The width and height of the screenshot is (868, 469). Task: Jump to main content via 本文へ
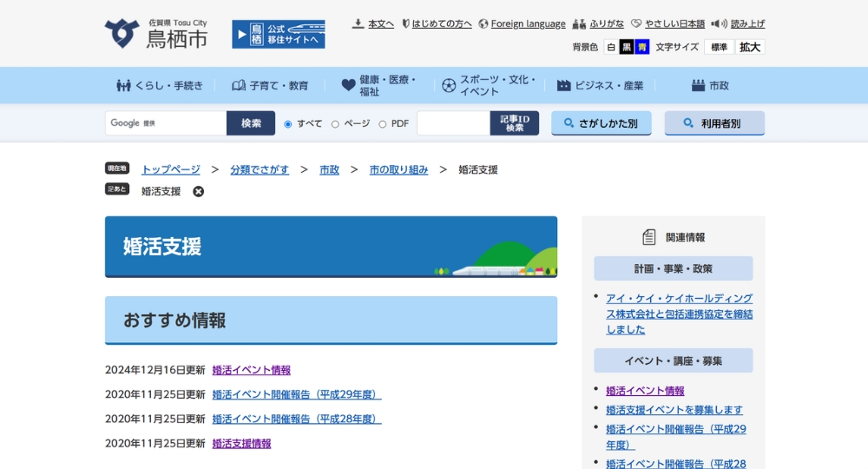[373, 23]
